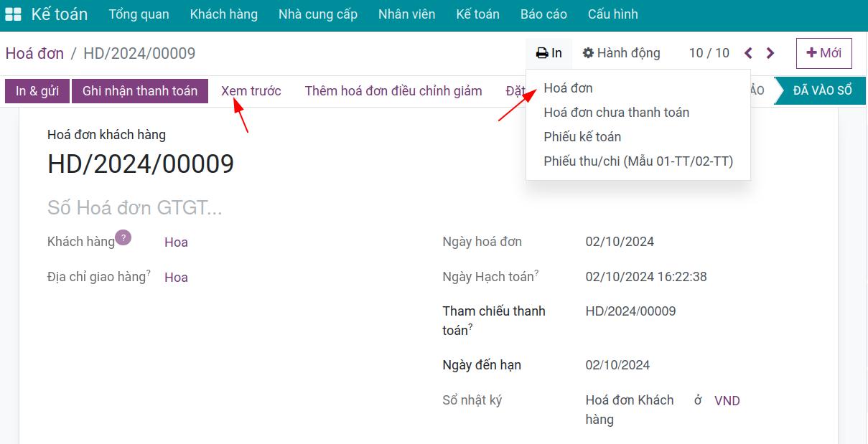Click Thêm hoá đơn điều chỉnh giảm
The image size is (868, 444).
click(393, 91)
